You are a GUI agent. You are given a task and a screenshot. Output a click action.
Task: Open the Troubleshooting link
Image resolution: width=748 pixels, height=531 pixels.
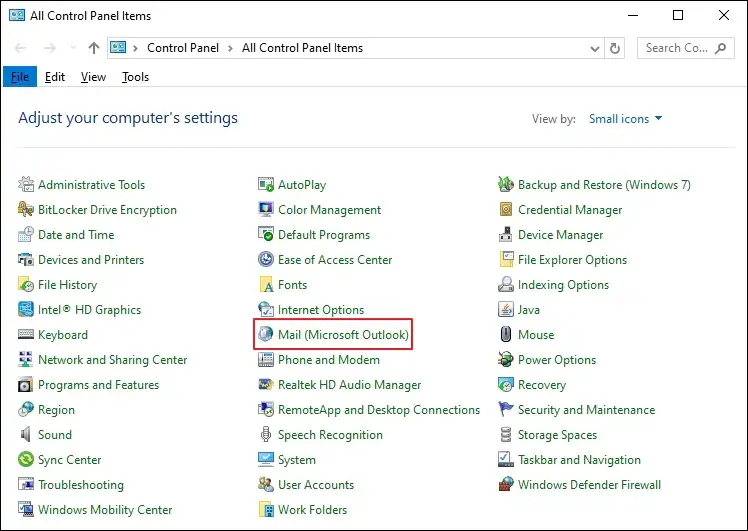pos(81,485)
